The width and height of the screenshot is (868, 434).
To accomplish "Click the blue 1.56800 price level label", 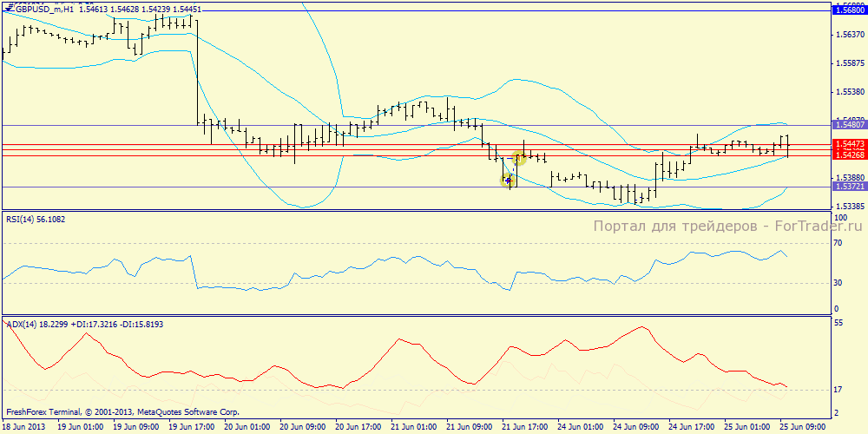I will pyautogui.click(x=848, y=10).
